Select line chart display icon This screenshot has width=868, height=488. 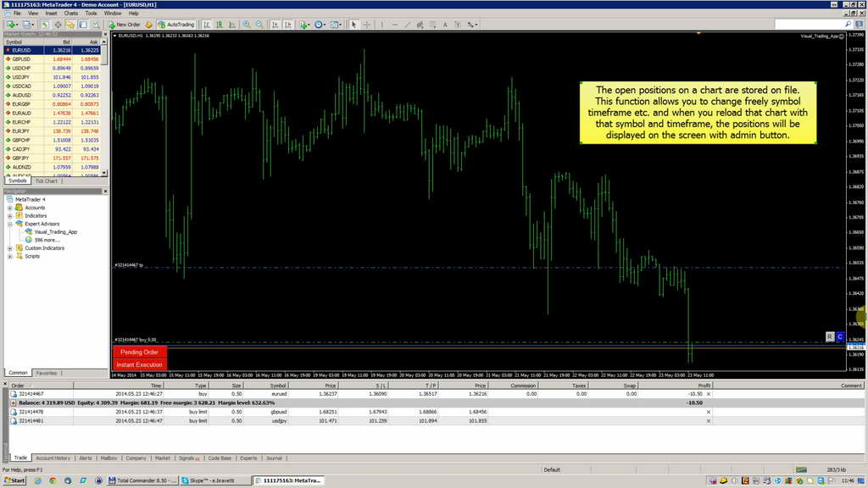(x=232, y=25)
